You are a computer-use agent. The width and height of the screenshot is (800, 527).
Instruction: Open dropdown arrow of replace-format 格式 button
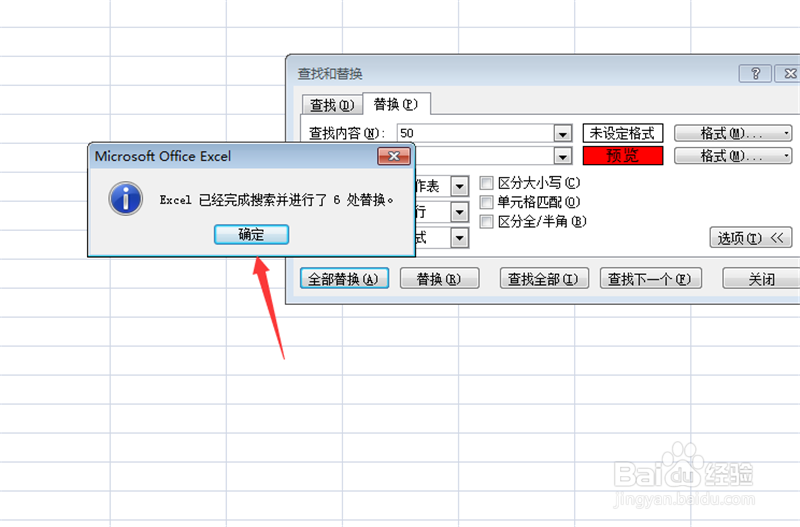click(x=787, y=155)
